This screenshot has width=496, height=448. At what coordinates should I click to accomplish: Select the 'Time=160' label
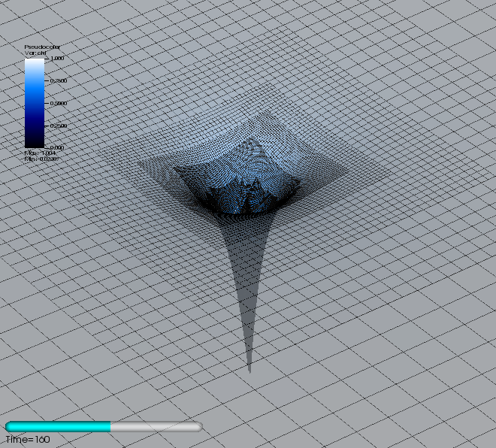tap(28, 439)
